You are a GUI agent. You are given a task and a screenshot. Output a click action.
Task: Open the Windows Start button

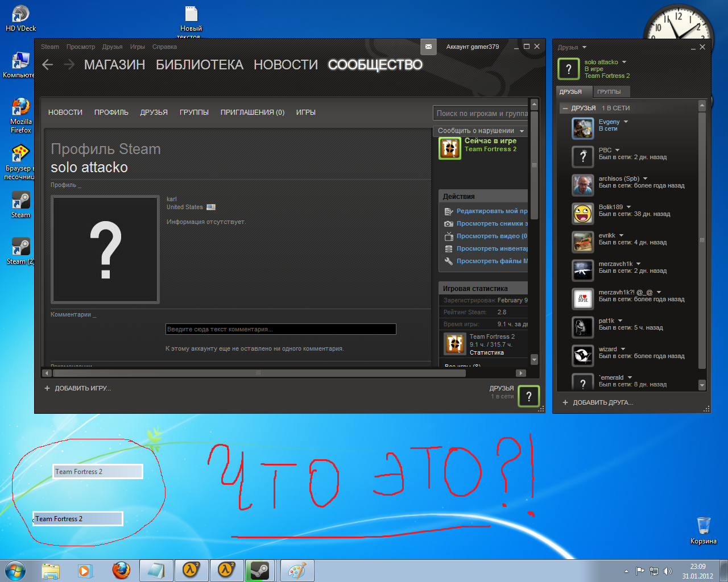tap(15, 570)
